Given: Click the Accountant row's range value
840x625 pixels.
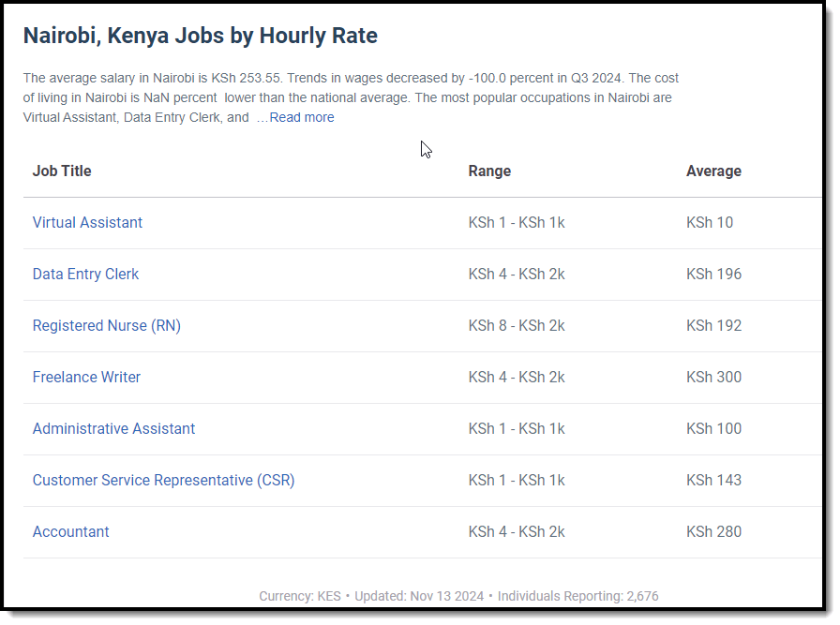Looking at the screenshot, I should [517, 532].
